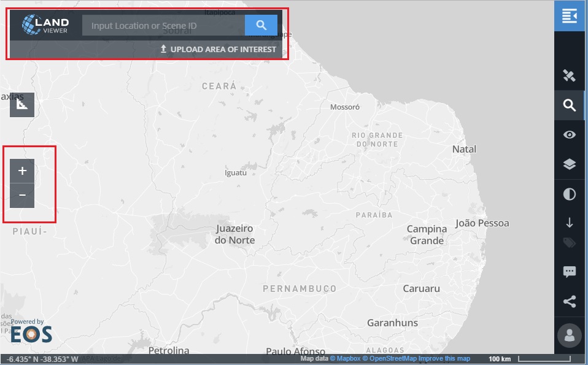Click the Mossoró map label
The height and width of the screenshot is (365, 588).
click(345, 107)
